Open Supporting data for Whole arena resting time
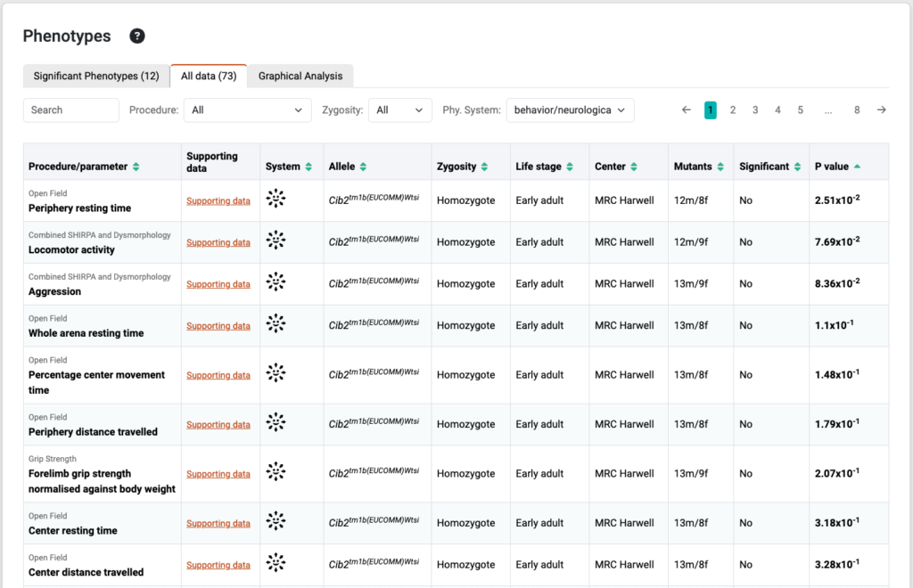913x588 pixels. pos(218,326)
